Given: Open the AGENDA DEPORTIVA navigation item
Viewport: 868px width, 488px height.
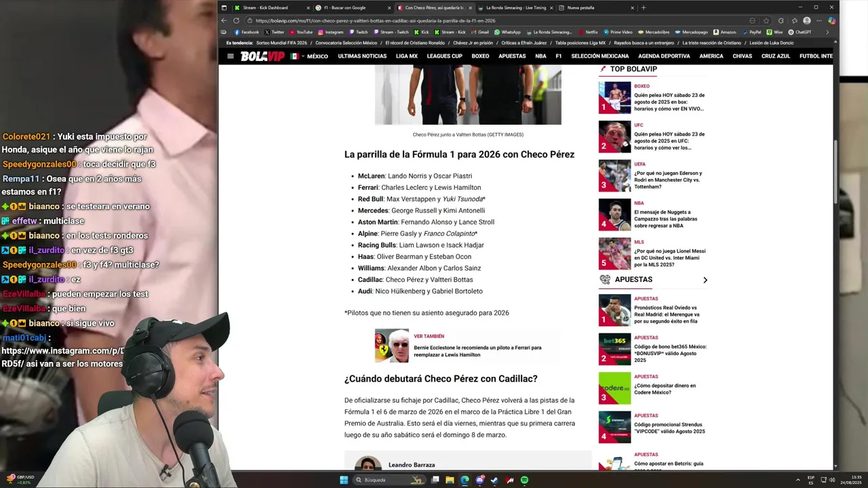Looking at the screenshot, I should (664, 56).
